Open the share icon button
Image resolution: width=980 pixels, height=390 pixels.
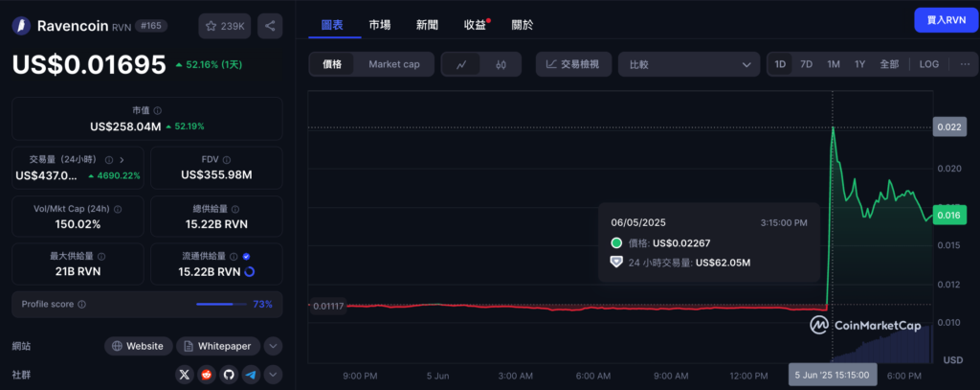click(x=270, y=26)
